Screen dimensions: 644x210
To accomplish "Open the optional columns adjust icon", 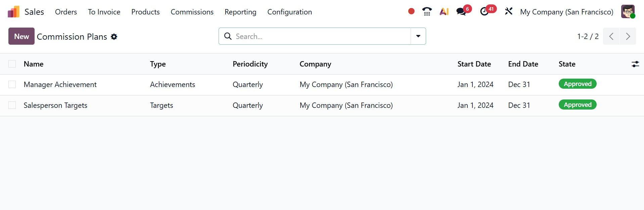I will (x=635, y=64).
